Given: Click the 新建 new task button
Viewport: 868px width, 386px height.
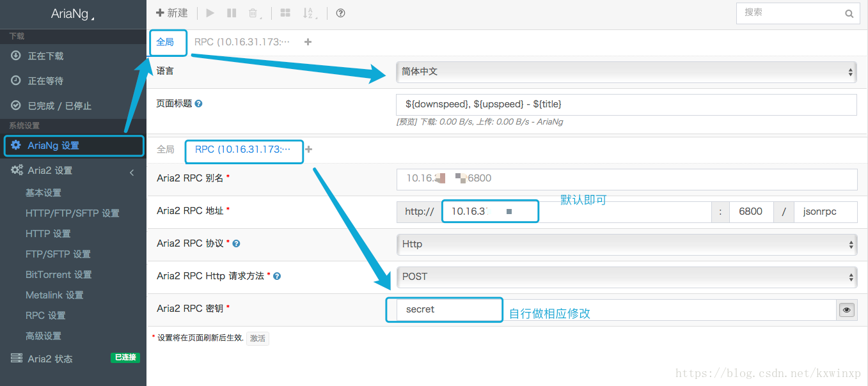Looking at the screenshot, I should pyautogui.click(x=172, y=13).
